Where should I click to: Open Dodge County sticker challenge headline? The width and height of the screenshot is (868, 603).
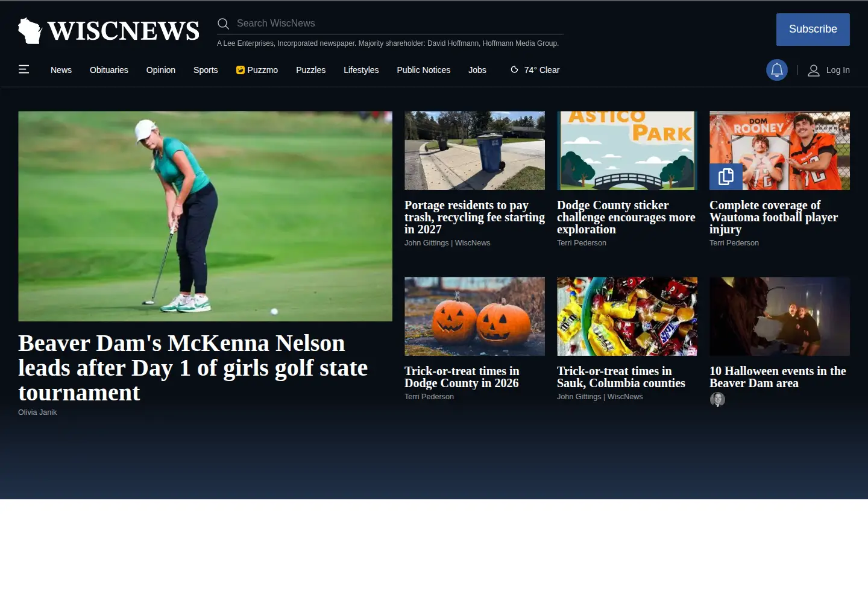tap(626, 217)
